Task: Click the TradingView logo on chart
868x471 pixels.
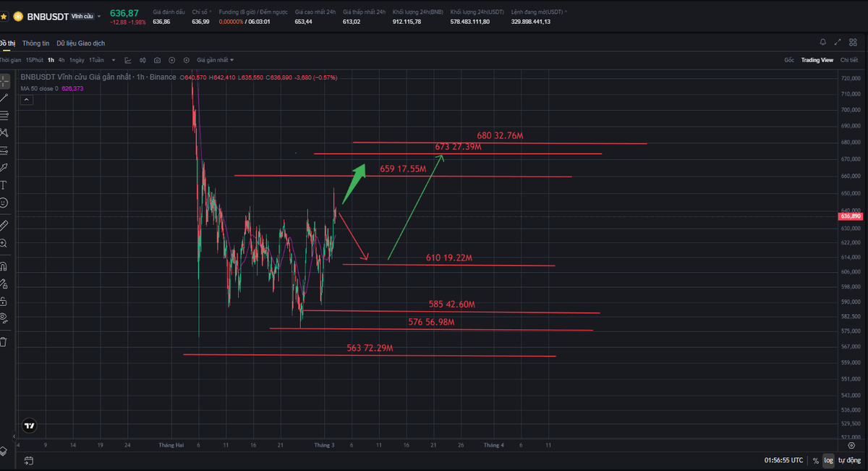Action: (x=30, y=426)
